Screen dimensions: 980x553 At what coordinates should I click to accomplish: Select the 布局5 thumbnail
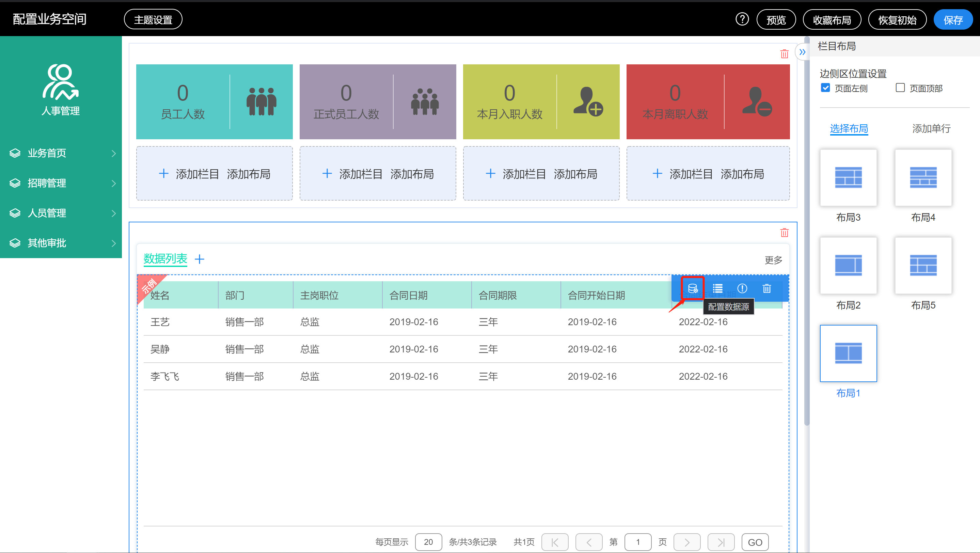coord(923,265)
